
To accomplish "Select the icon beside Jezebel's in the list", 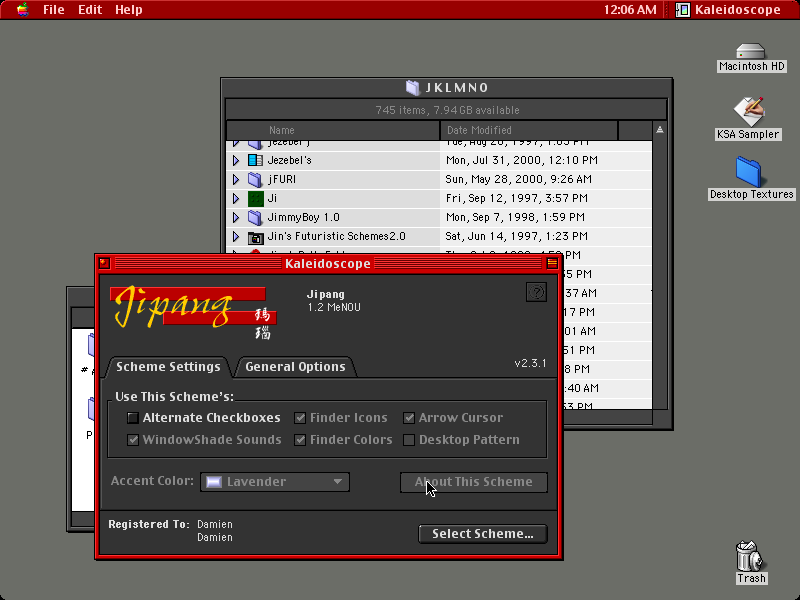I will tap(255, 160).
